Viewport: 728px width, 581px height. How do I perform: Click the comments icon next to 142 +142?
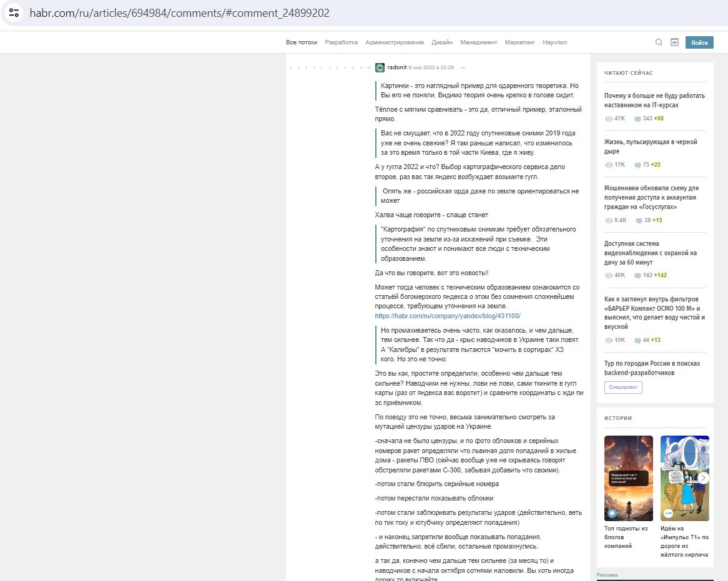click(x=637, y=276)
